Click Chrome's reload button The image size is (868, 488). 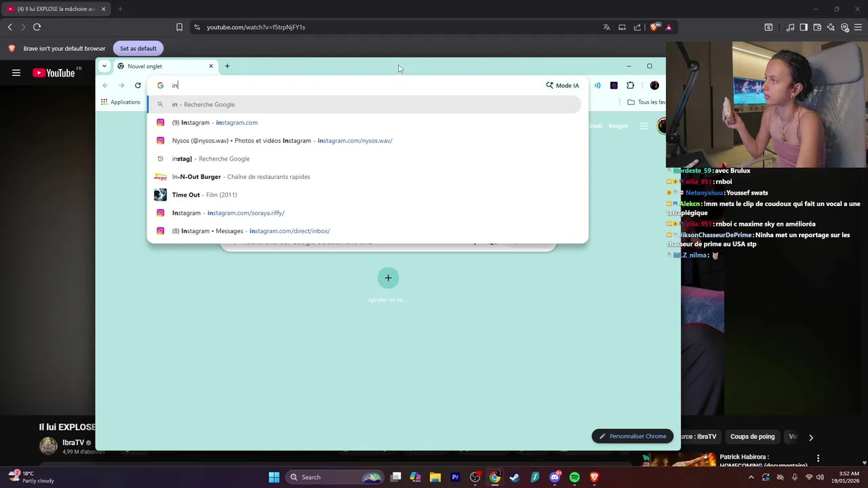coord(138,85)
